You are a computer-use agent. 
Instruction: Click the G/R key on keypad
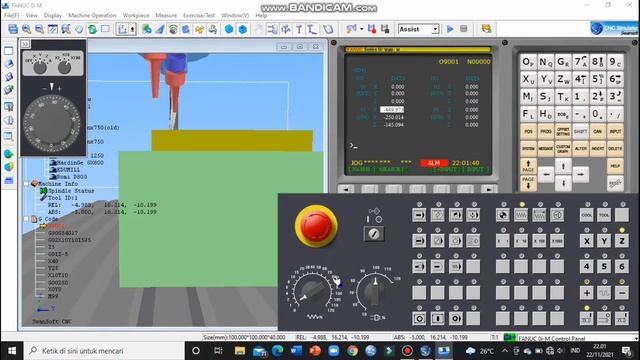563,62
